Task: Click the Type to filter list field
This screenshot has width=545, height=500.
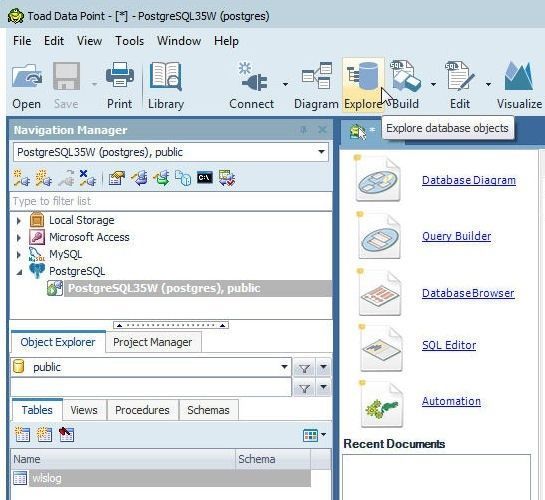Action: point(171,201)
